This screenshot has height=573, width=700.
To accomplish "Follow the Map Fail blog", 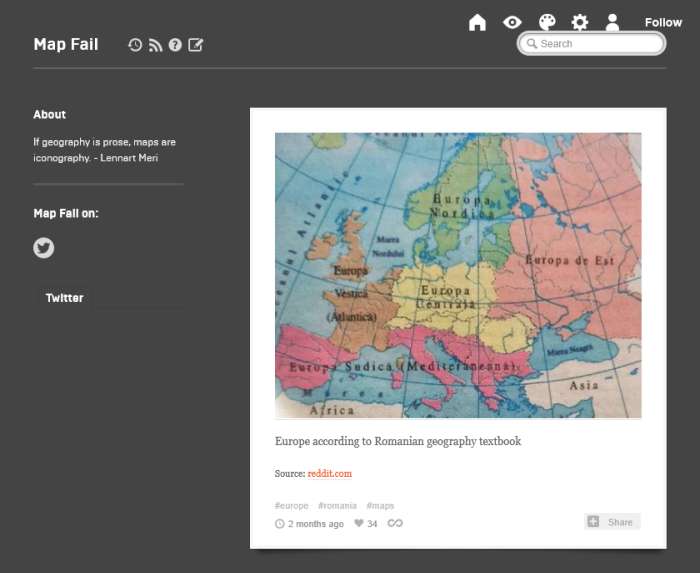I will (x=663, y=22).
